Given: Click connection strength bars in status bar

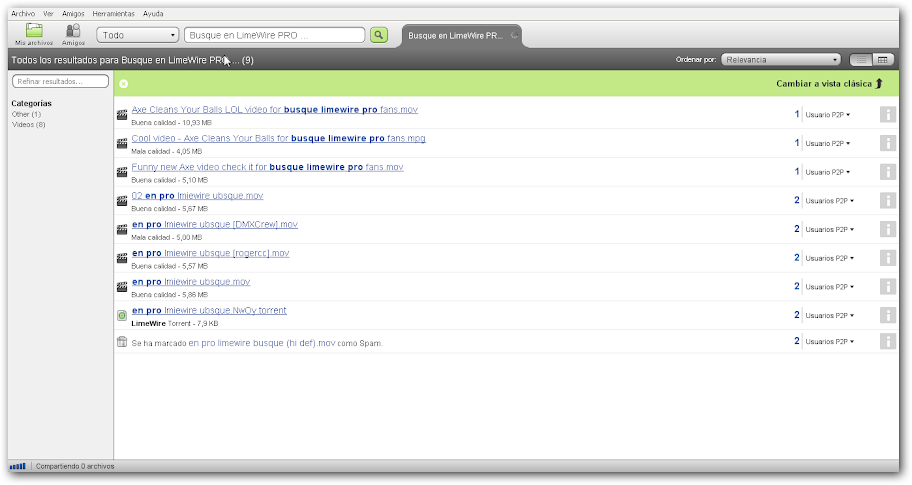Looking at the screenshot, I should [17, 466].
